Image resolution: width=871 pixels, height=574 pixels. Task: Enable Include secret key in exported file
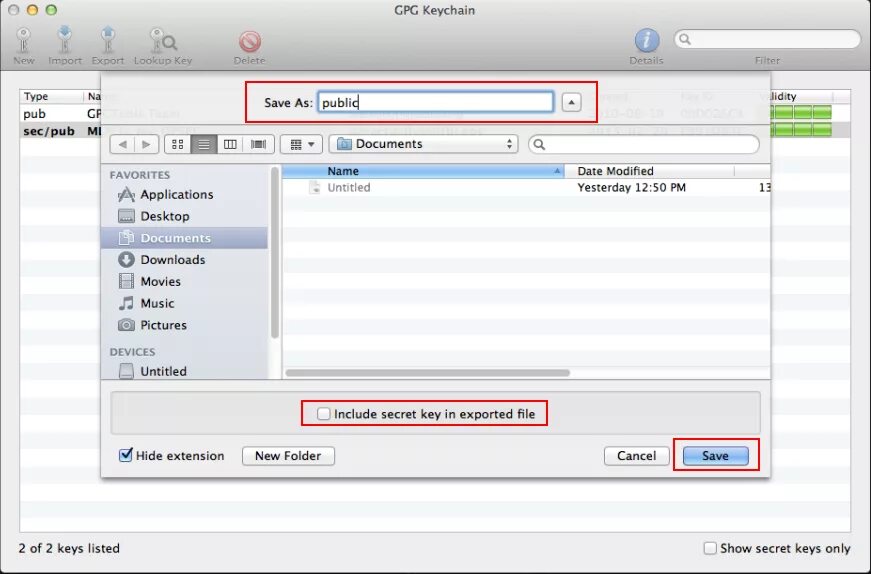pyautogui.click(x=324, y=414)
